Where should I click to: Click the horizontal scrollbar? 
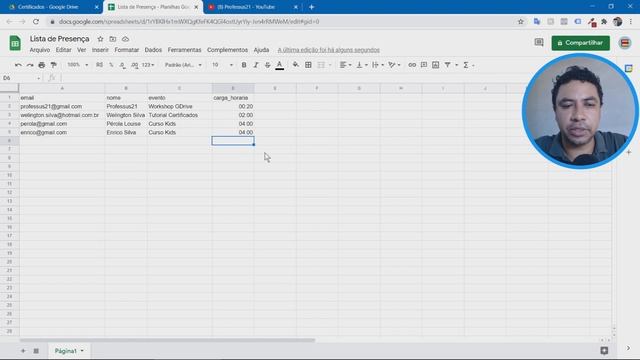pyautogui.click(x=167, y=340)
